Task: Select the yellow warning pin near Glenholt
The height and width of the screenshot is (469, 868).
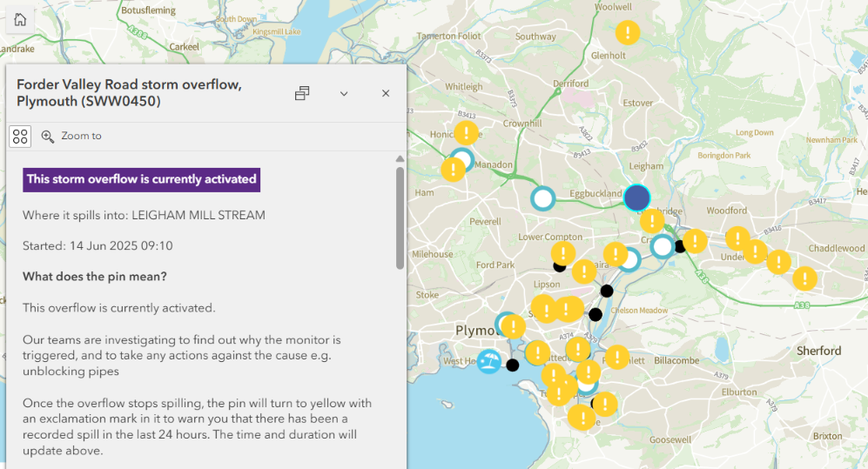Action: [628, 33]
